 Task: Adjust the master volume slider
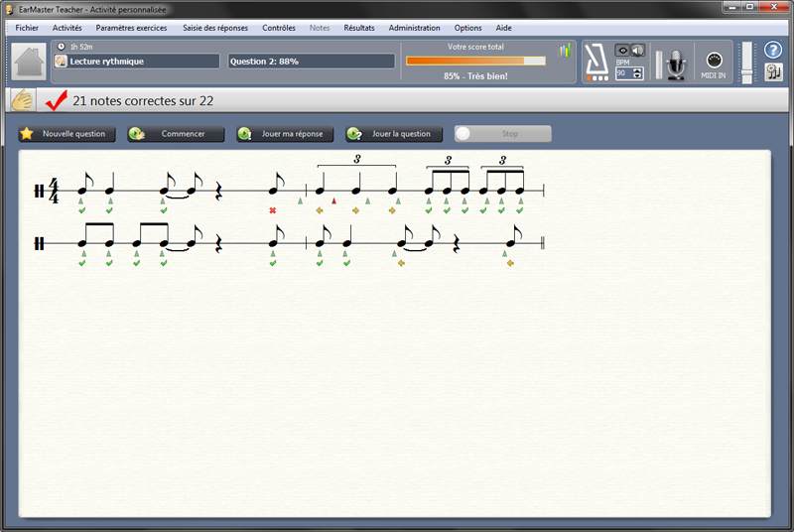point(747,63)
